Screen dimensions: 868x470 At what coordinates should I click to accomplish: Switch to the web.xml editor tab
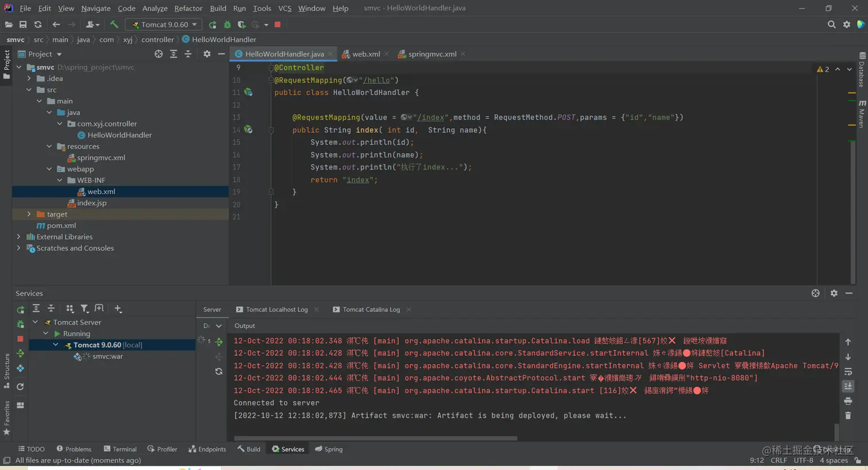pyautogui.click(x=366, y=54)
